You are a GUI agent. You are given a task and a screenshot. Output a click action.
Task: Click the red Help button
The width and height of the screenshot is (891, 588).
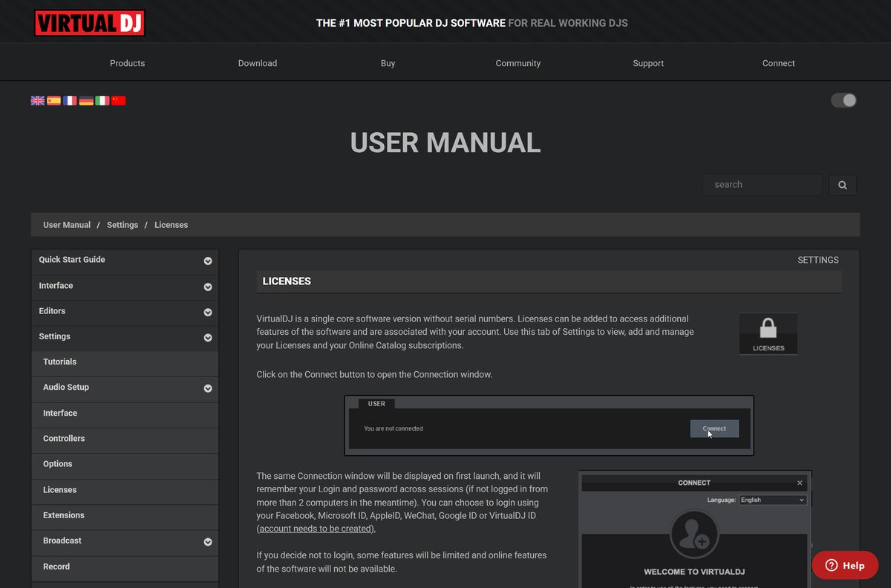[845, 566]
